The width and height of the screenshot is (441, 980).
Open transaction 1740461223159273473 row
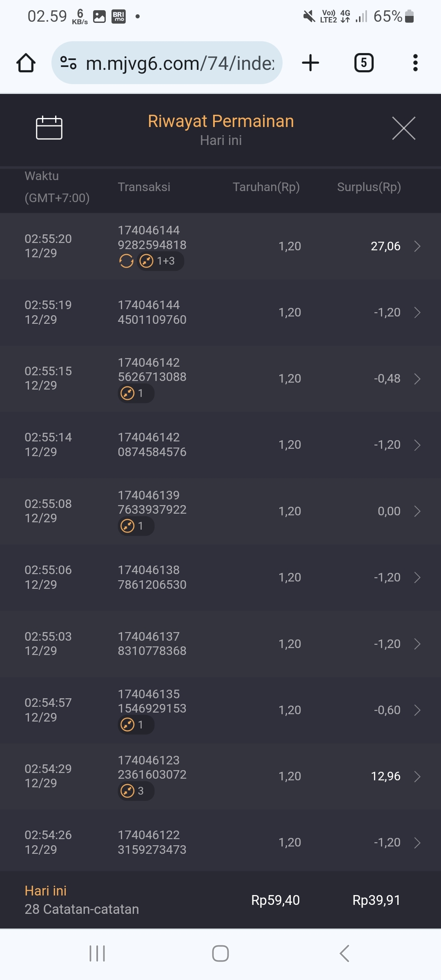coord(220,842)
